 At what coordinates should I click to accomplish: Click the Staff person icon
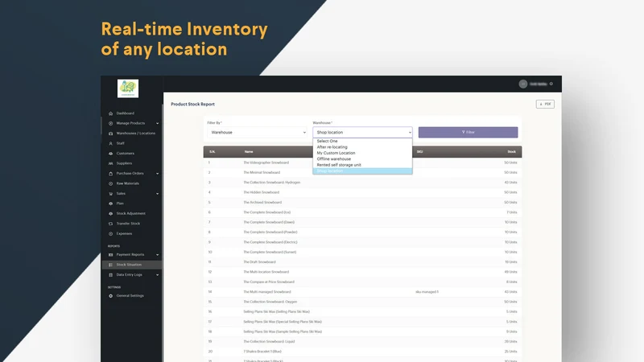(x=110, y=143)
